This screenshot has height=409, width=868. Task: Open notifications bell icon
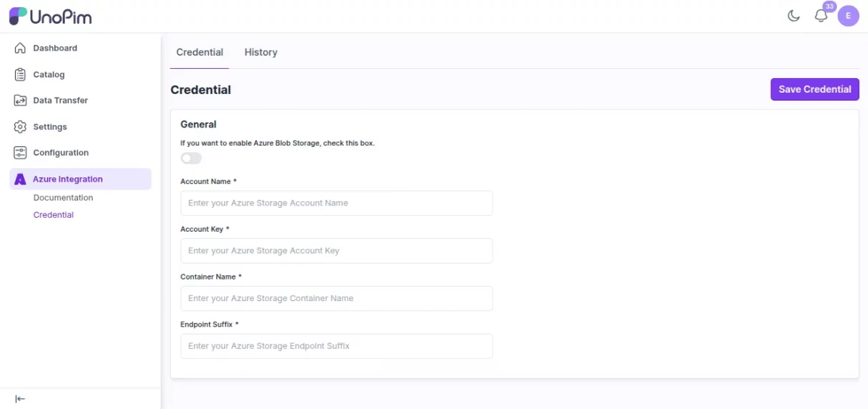[x=821, y=16]
